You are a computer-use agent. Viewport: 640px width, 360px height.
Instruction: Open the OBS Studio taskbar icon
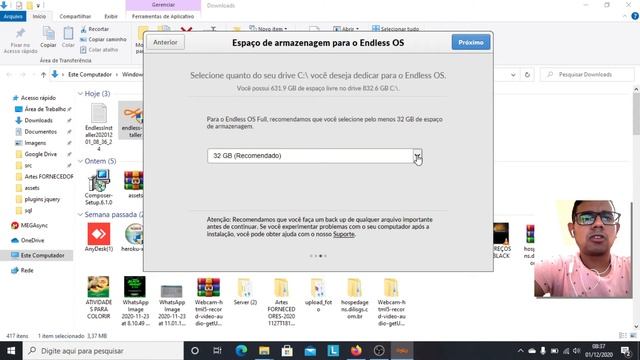point(379,351)
